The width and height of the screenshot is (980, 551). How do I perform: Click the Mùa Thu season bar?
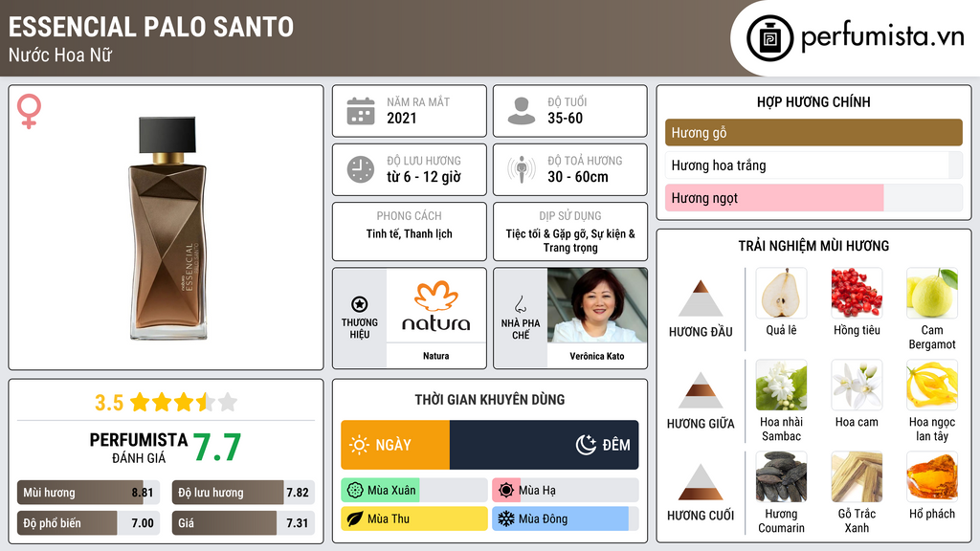(413, 518)
